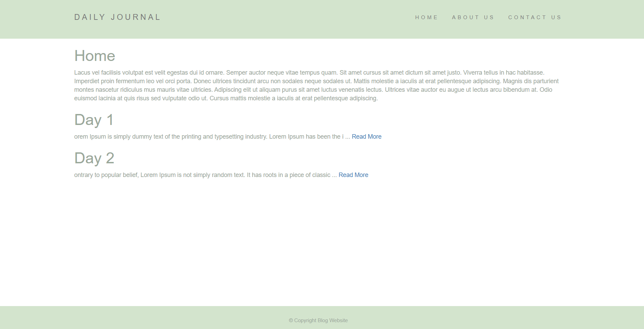
Task: Go to the CONTACT US page
Action: pyautogui.click(x=535, y=17)
